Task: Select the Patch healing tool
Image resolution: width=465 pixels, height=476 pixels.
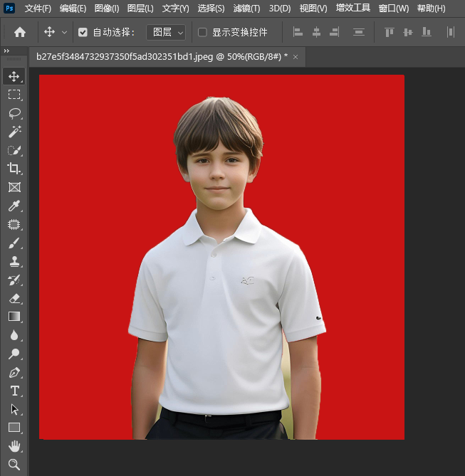Action: pyautogui.click(x=14, y=224)
